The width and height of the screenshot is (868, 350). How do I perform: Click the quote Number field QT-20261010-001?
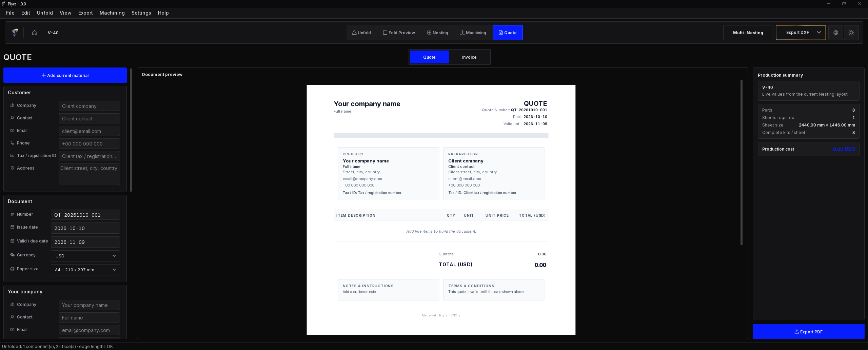(x=85, y=215)
